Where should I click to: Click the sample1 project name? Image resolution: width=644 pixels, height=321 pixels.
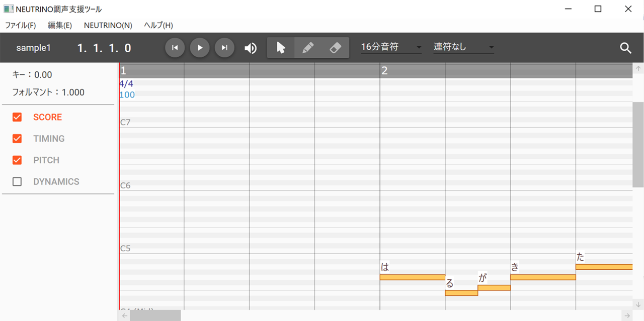tap(34, 48)
